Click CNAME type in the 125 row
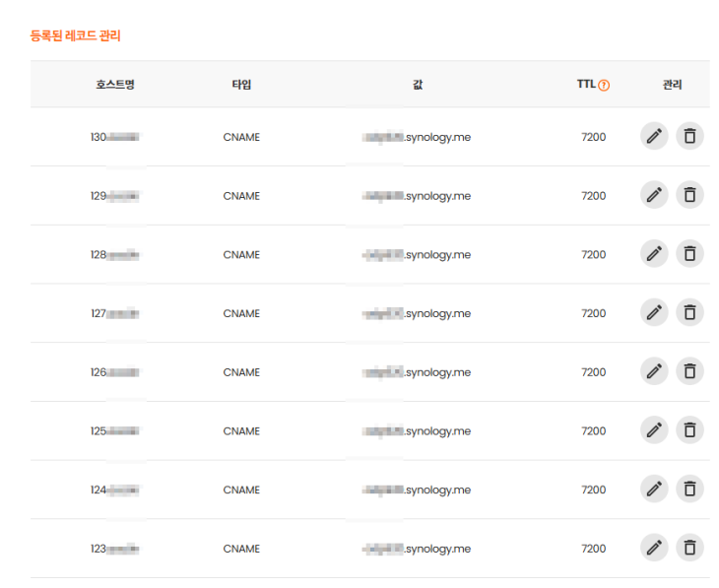 pos(241,431)
